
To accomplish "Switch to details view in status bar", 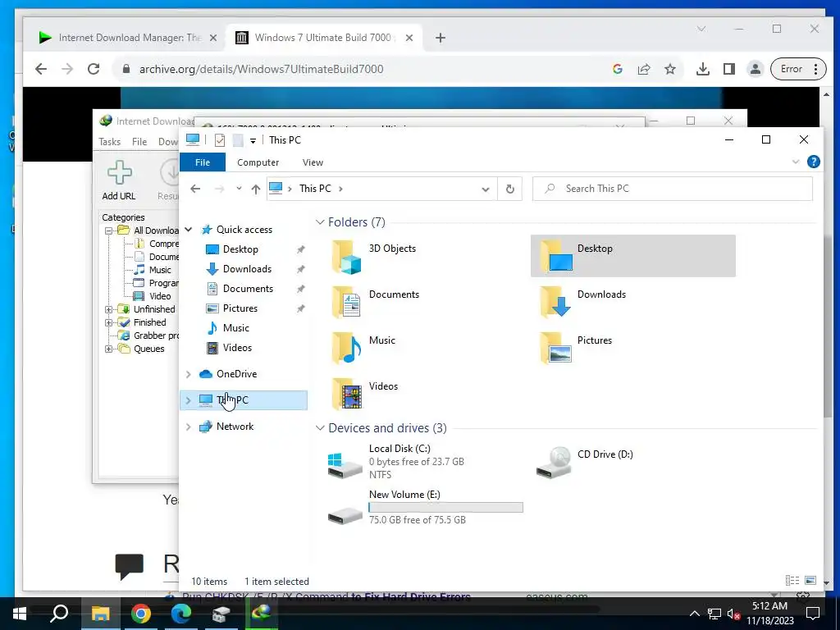I will pos(792,580).
